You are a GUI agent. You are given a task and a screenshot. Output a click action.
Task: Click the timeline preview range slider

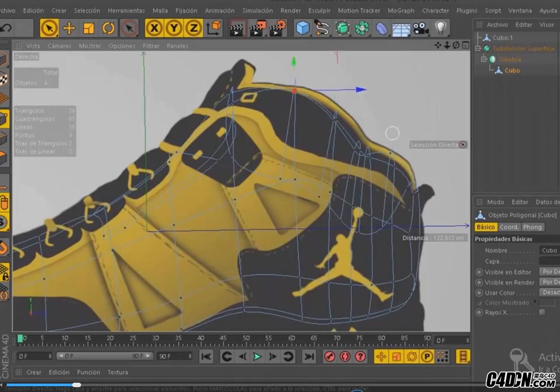click(x=105, y=356)
